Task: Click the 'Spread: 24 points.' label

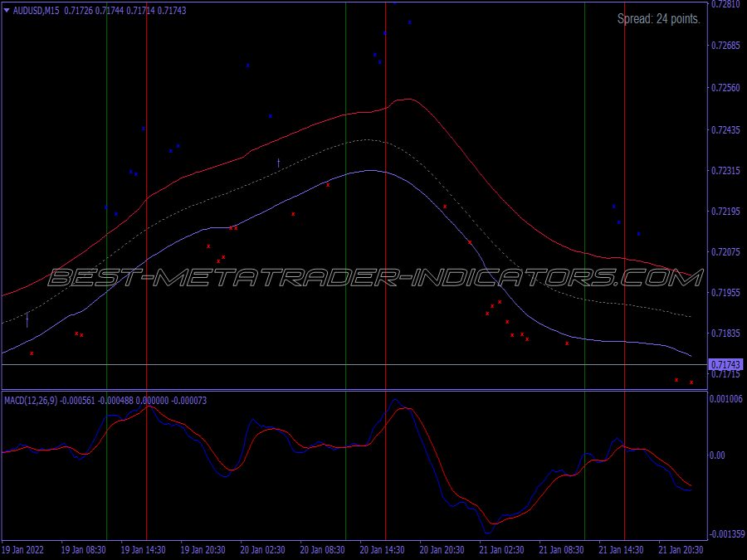Action: pos(659,19)
